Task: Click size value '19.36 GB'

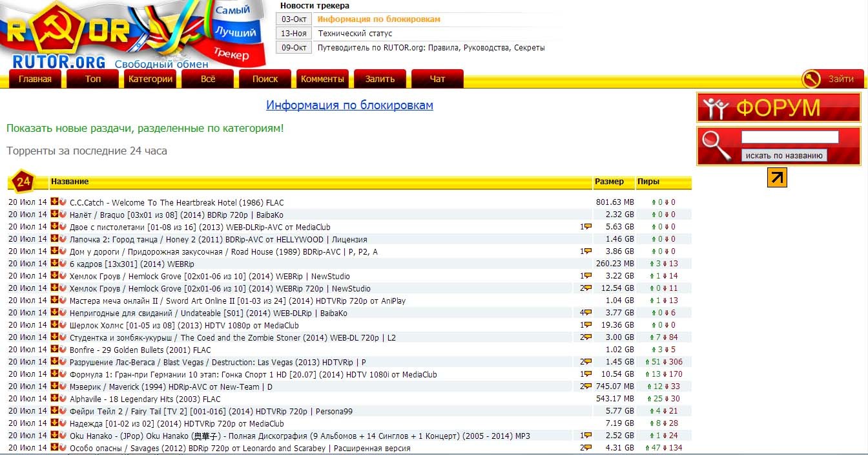Action: (617, 325)
